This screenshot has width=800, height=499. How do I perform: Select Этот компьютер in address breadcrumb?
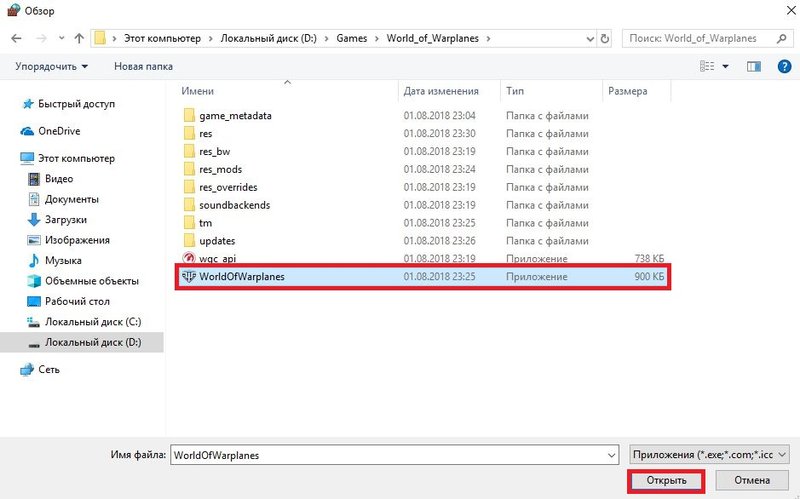(162, 38)
